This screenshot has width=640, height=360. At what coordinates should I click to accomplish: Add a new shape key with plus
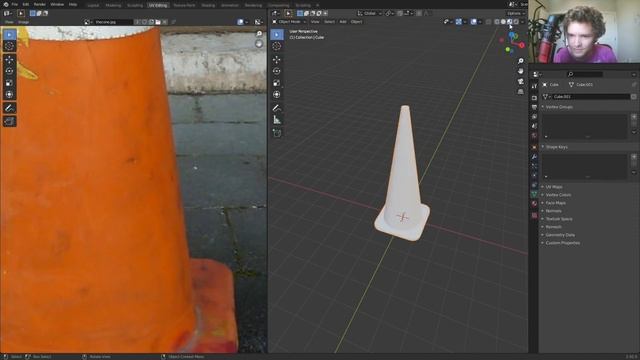634,157
